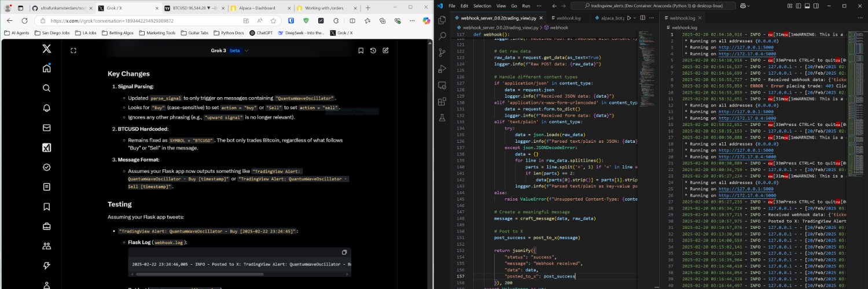The width and height of the screenshot is (868, 289).
Task: Open VS Code Explorer view
Action: [442, 20]
